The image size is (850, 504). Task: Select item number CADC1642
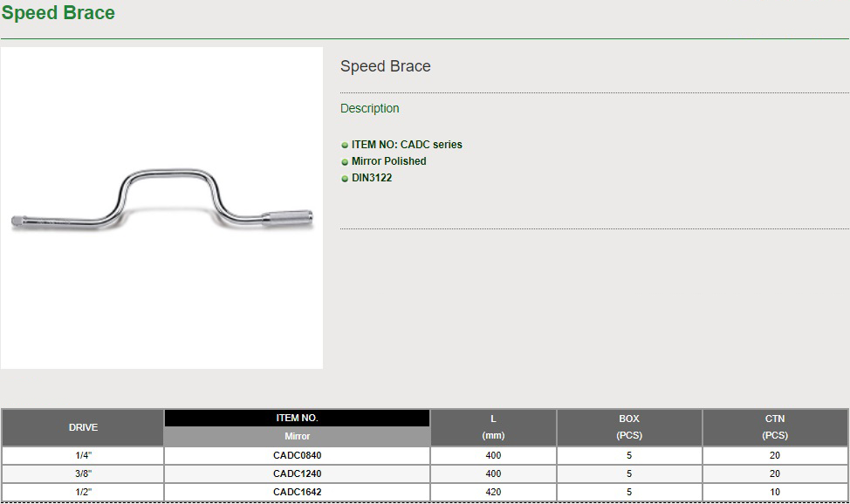pyautogui.click(x=297, y=492)
